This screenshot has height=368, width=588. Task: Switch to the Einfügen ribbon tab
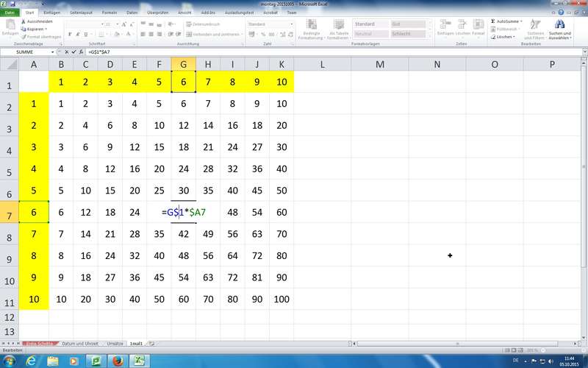pyautogui.click(x=51, y=13)
